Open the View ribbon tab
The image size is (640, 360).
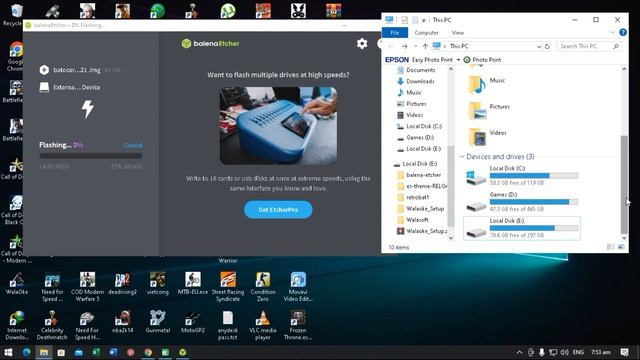click(458, 33)
